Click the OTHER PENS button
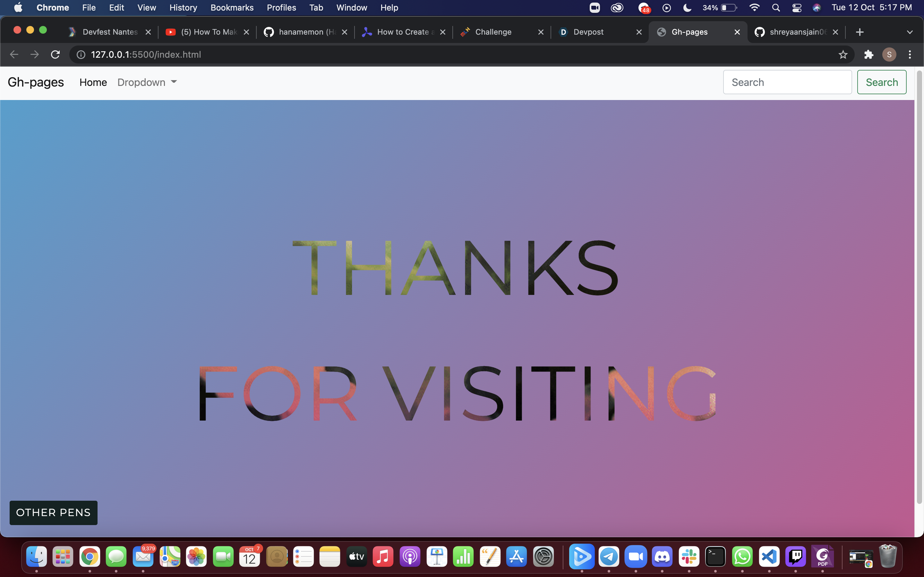This screenshot has height=577, width=924. [x=54, y=513]
